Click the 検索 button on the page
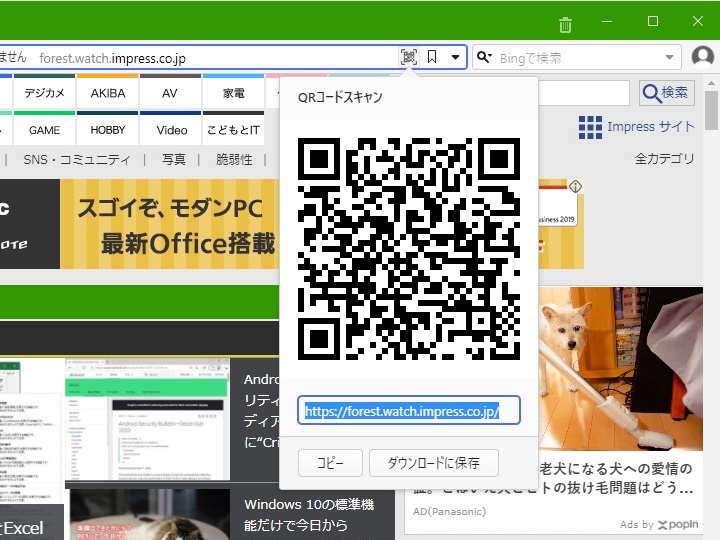 click(x=666, y=93)
